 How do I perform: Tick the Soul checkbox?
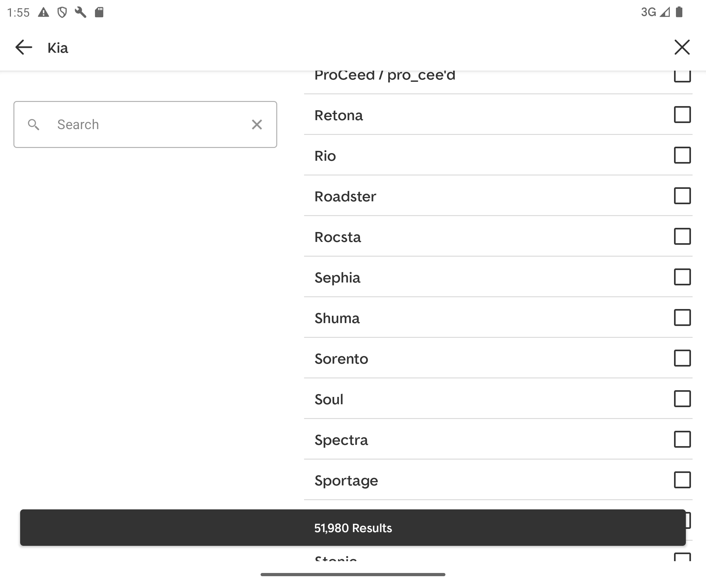[x=682, y=399]
